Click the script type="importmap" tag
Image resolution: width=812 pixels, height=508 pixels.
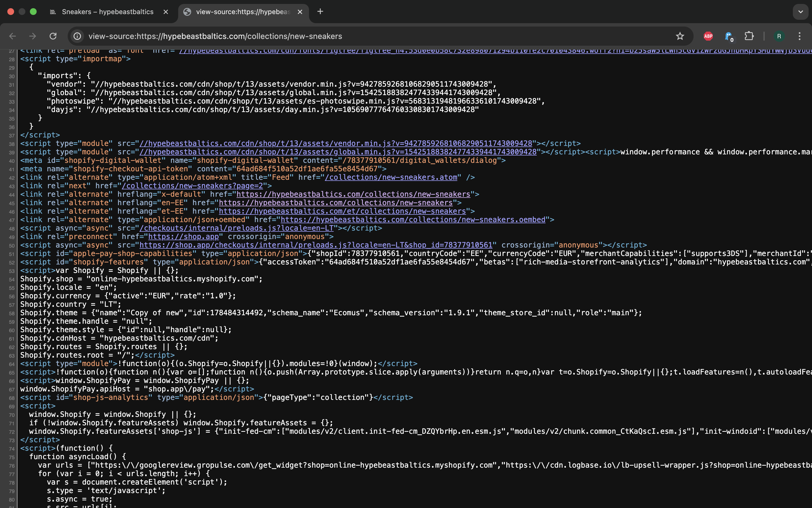pos(75,59)
